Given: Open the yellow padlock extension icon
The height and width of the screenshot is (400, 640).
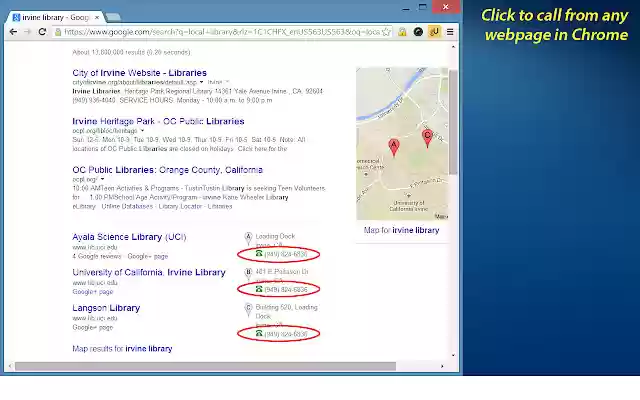Looking at the screenshot, I should click(x=402, y=32).
